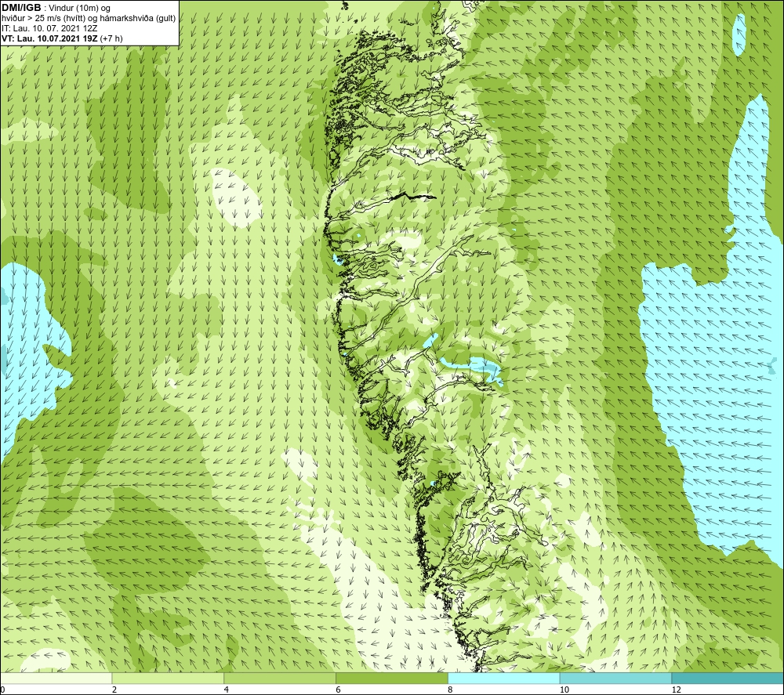784x695 pixels.
Task: Click the 0–2 m/s pale color swatch
Action: pos(56,678)
